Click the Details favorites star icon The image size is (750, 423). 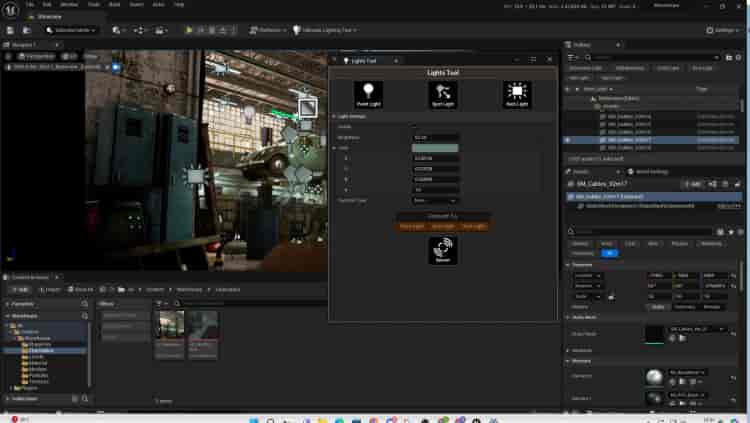coord(730,232)
